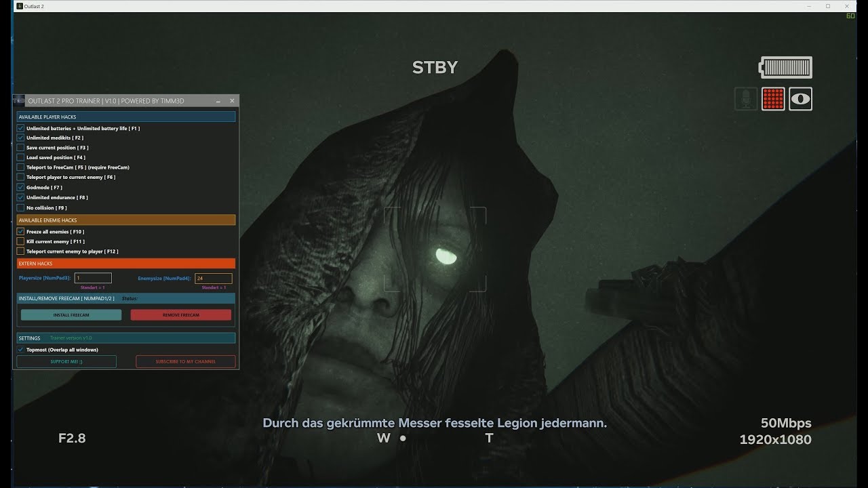Toggle Unlimited batteries + battery life checkbox
The height and width of the screenshot is (488, 868).
(x=20, y=128)
